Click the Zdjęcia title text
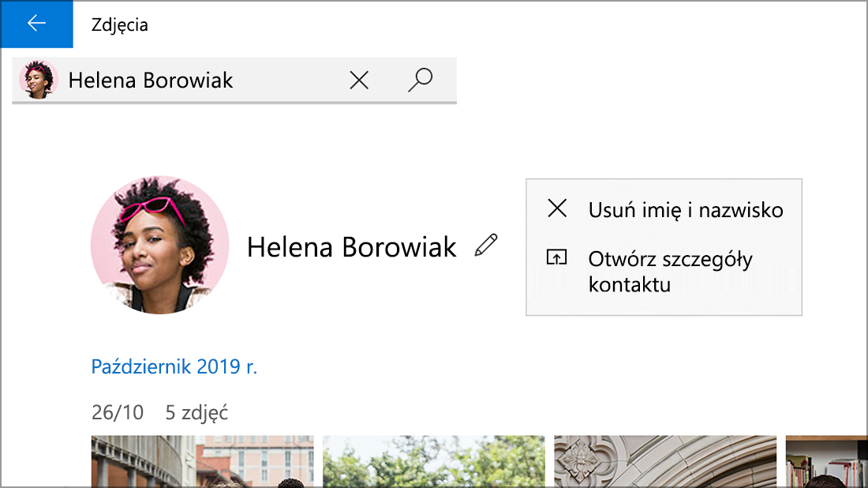 [120, 25]
